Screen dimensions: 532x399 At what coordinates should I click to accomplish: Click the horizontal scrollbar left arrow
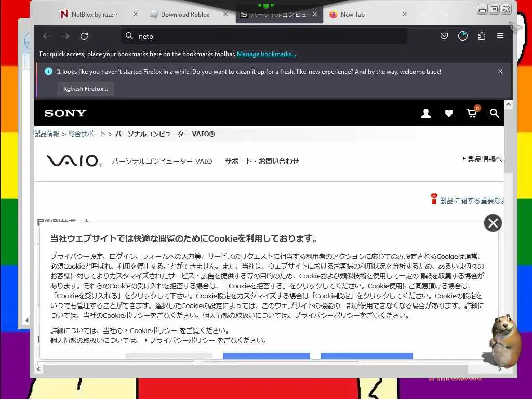pyautogui.click(x=38, y=369)
